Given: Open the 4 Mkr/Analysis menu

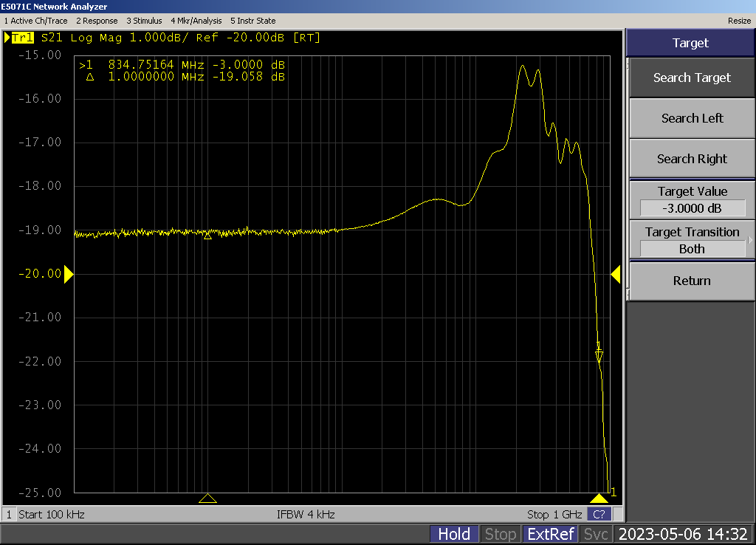Looking at the screenshot, I should [x=196, y=21].
